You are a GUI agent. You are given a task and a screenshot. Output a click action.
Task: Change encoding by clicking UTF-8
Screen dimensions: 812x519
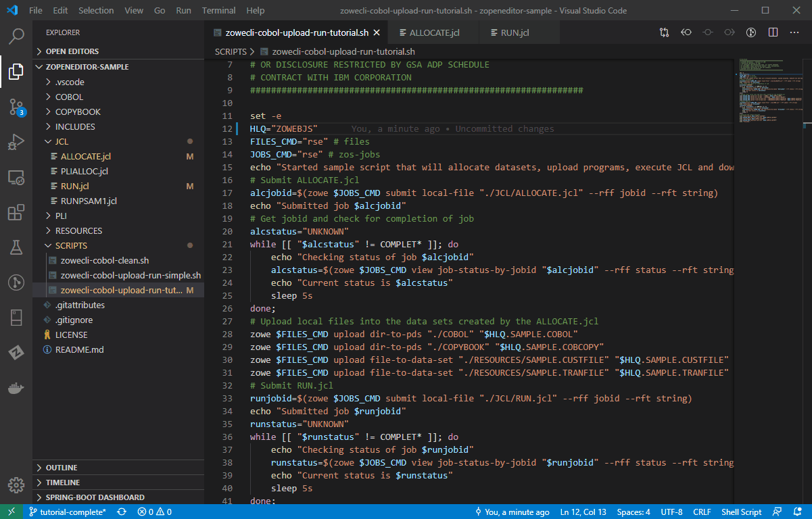pos(671,512)
